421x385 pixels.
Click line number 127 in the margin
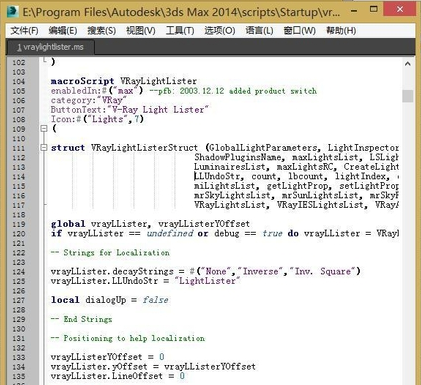tap(19, 300)
